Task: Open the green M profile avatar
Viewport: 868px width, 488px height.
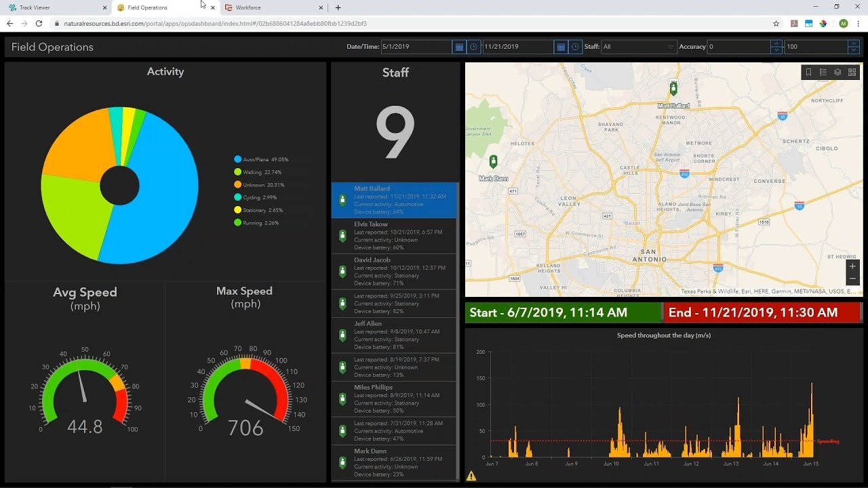Action: [x=843, y=23]
